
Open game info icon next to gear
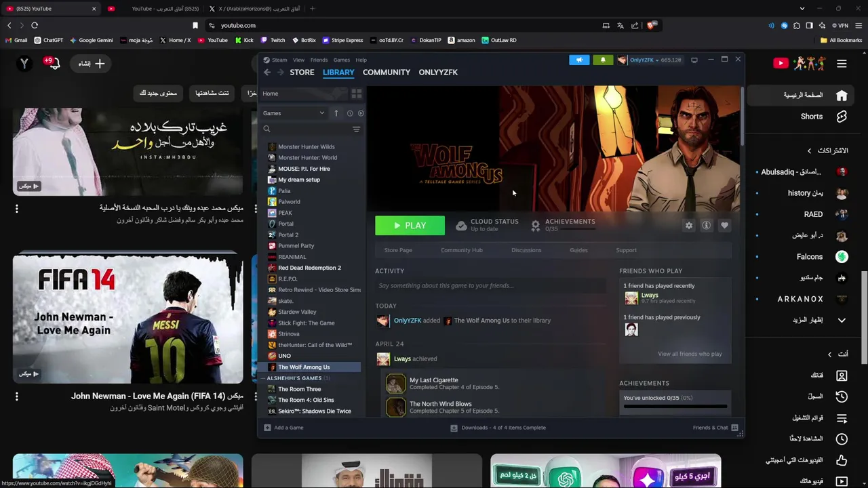706,226
